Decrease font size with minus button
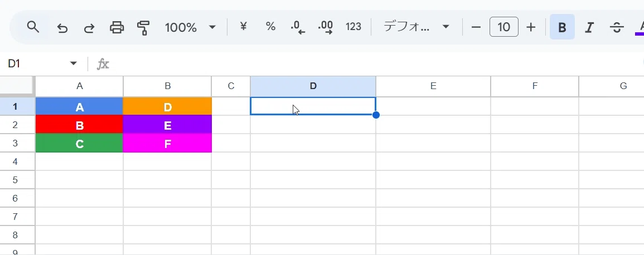The image size is (644, 255). pos(476,27)
